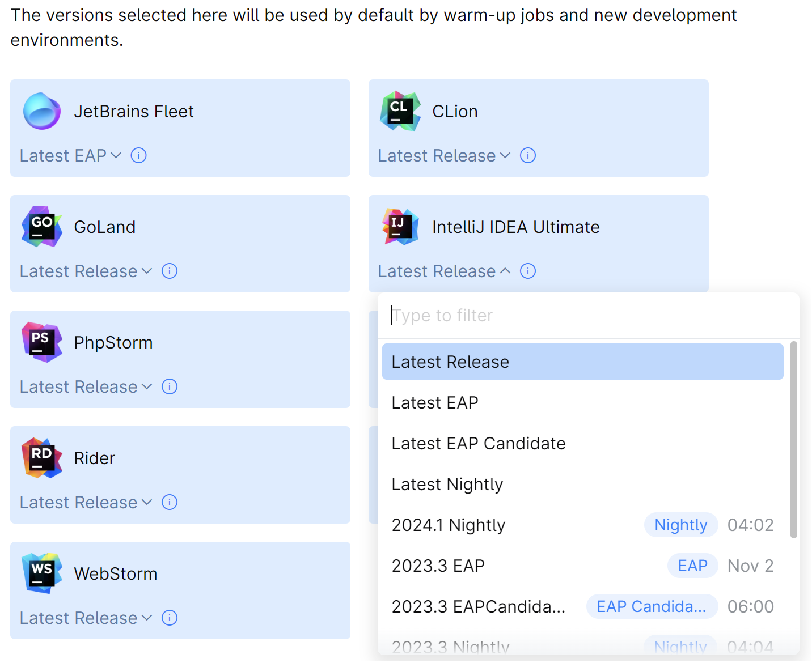Open the CLion Latest Release dropdown
The width and height of the screenshot is (812, 663).
[x=443, y=155]
